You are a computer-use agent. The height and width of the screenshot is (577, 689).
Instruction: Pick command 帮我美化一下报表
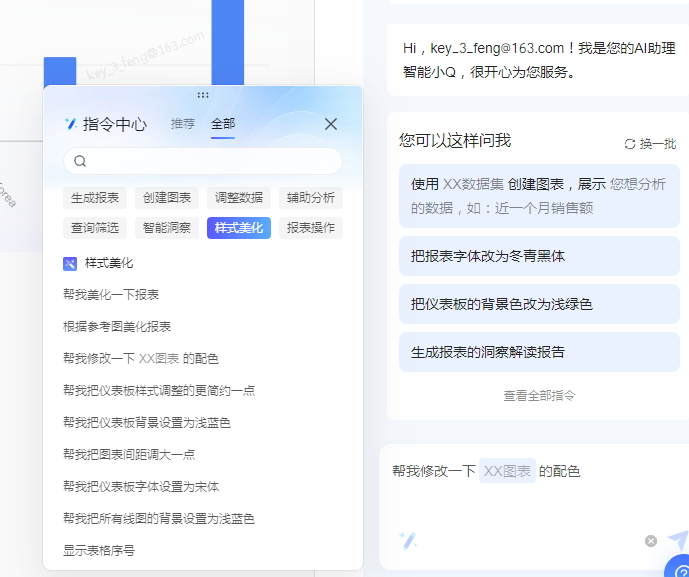coord(111,294)
